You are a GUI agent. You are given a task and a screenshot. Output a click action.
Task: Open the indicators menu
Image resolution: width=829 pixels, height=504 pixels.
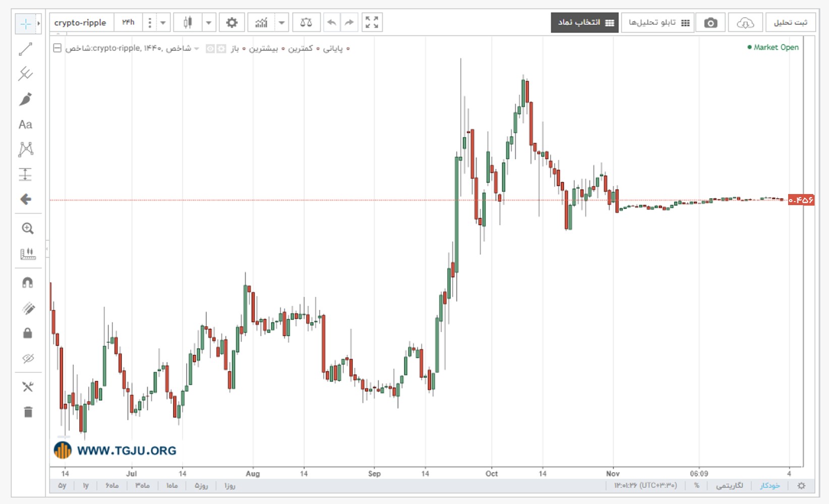tap(261, 23)
